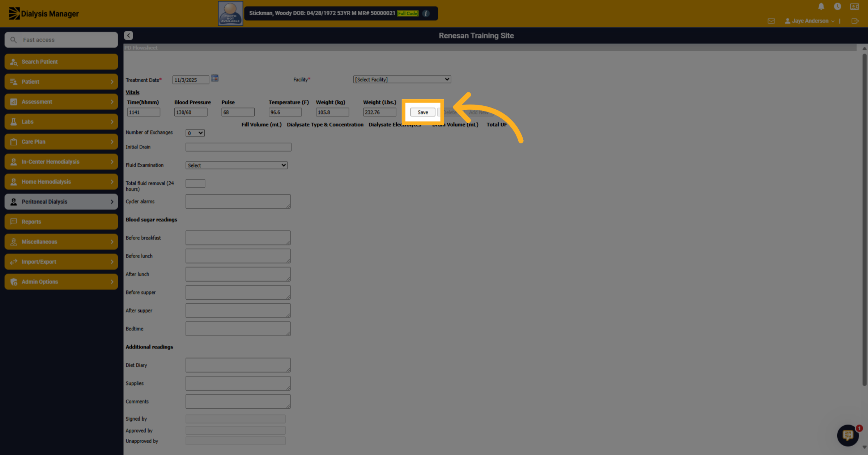
Task: Open the treatment date calendar picker
Action: tap(214, 78)
